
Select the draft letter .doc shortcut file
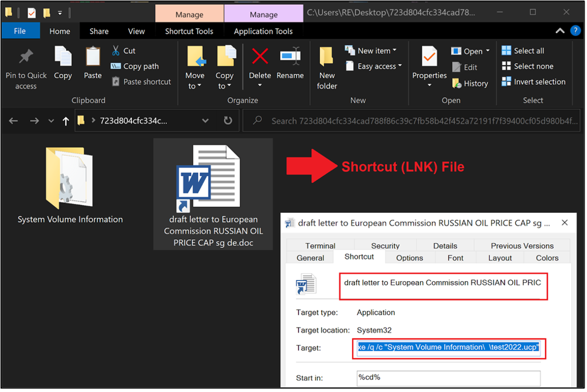[213, 195]
